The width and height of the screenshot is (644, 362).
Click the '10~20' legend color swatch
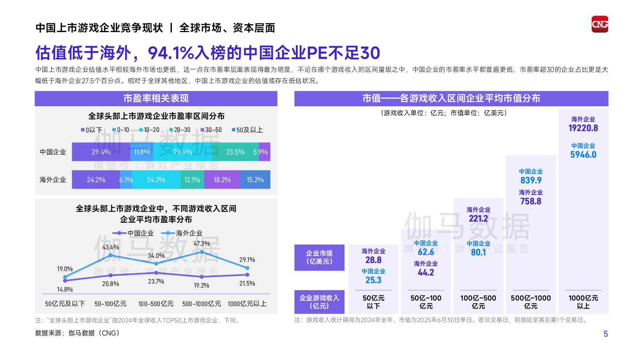pyautogui.click(x=141, y=130)
